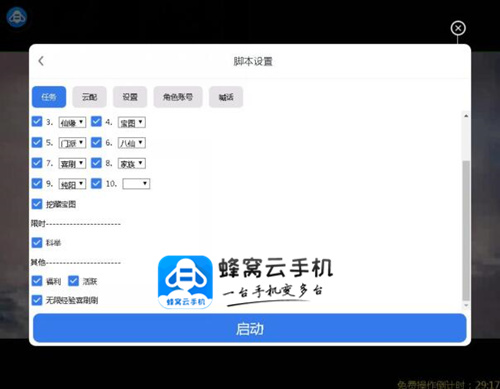Switch to the 云配 tab
Image resolution: width=500 pixels, height=389 pixels.
(x=89, y=97)
